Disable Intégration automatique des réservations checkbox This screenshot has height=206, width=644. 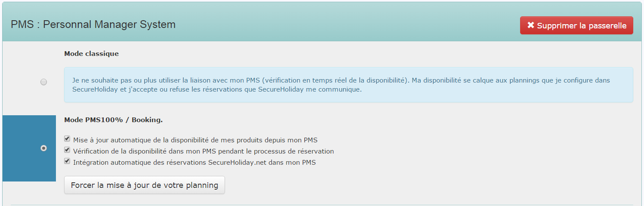(x=67, y=161)
